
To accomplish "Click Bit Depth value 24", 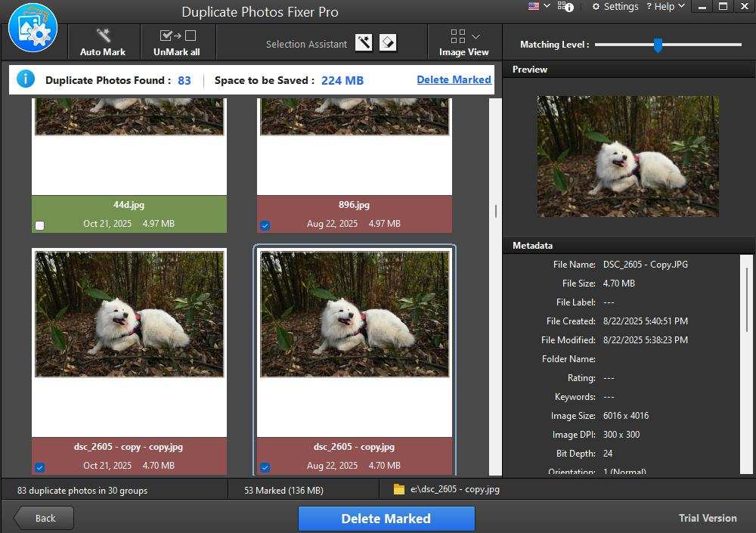I will click(x=608, y=454).
